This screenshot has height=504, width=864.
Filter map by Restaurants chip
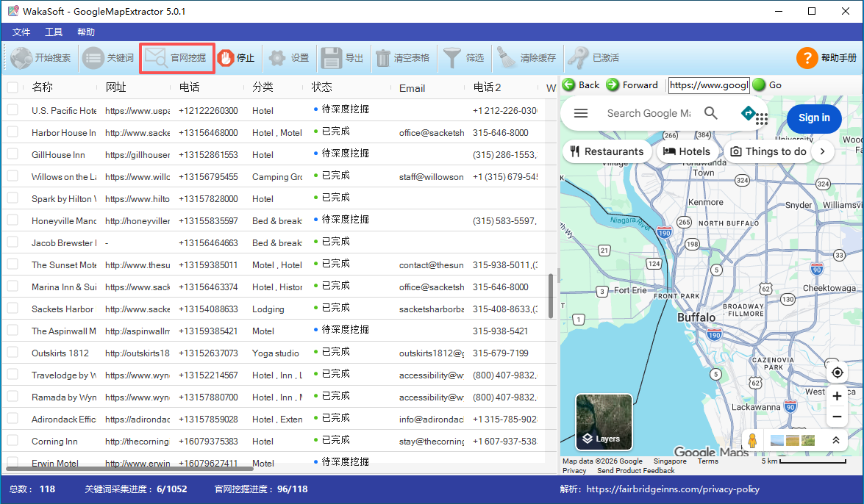point(607,151)
